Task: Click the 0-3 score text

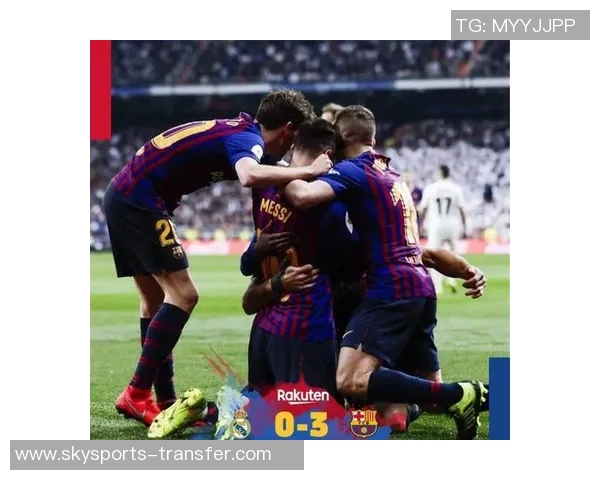Action: pos(302,424)
